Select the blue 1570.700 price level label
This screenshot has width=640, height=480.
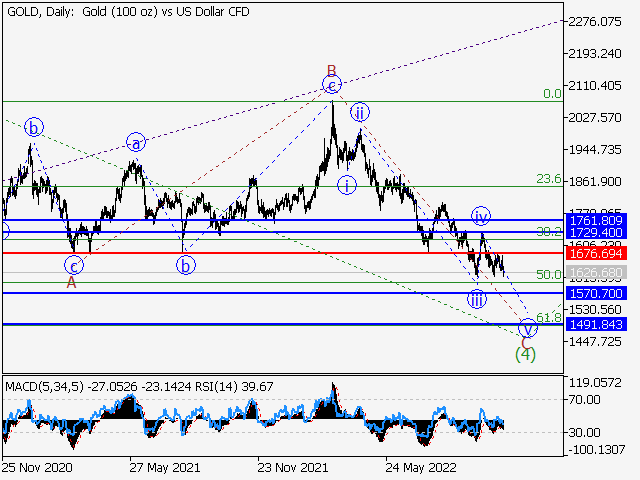596,293
